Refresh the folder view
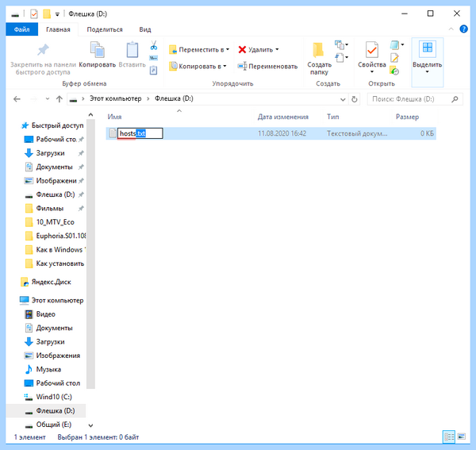 pyautogui.click(x=355, y=99)
